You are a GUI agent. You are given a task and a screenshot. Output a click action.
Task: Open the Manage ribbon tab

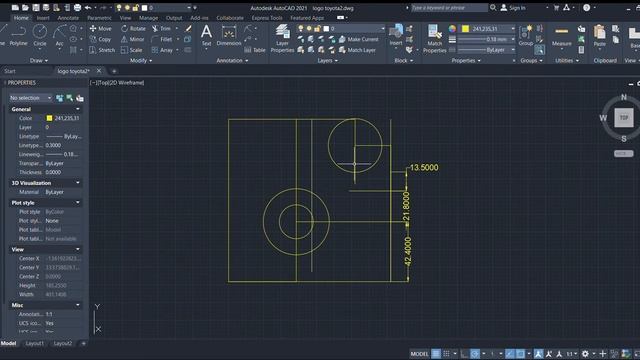click(149, 18)
